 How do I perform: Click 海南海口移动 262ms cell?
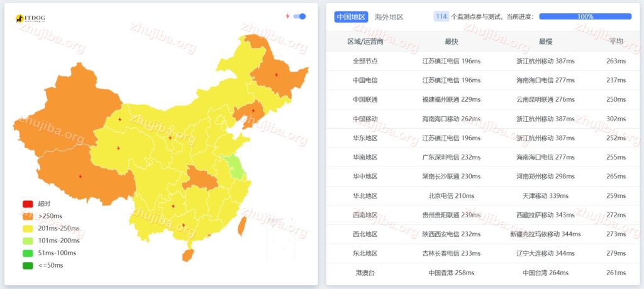(452, 119)
